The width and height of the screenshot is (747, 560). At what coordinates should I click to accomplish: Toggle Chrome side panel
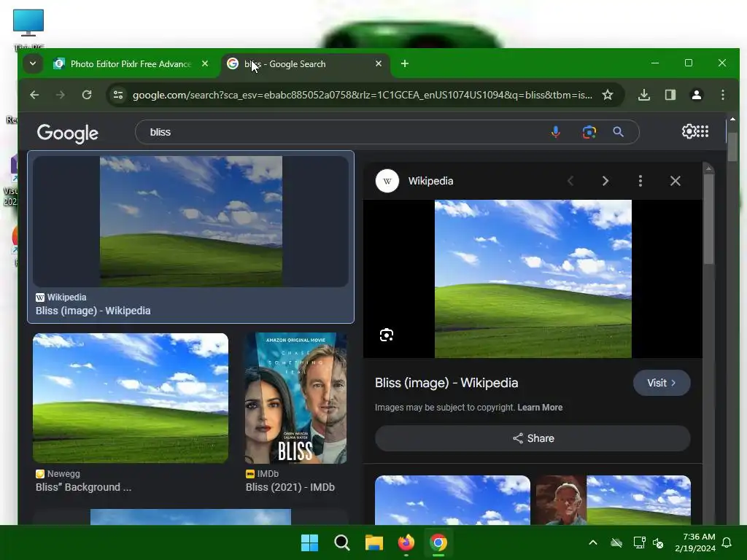pos(670,95)
